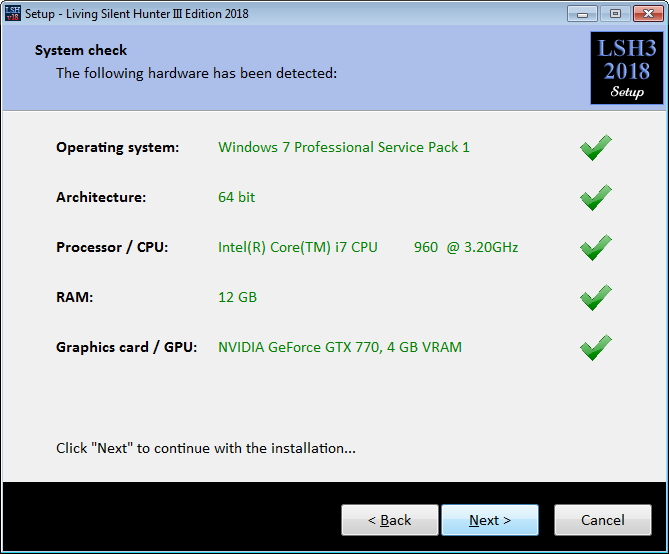This screenshot has height=554, width=669.
Task: Close the setup window
Action: pyautogui.click(x=648, y=14)
